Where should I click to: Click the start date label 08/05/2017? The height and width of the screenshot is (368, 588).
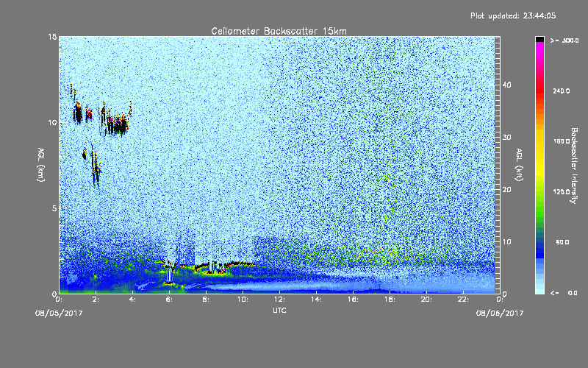pyautogui.click(x=59, y=314)
